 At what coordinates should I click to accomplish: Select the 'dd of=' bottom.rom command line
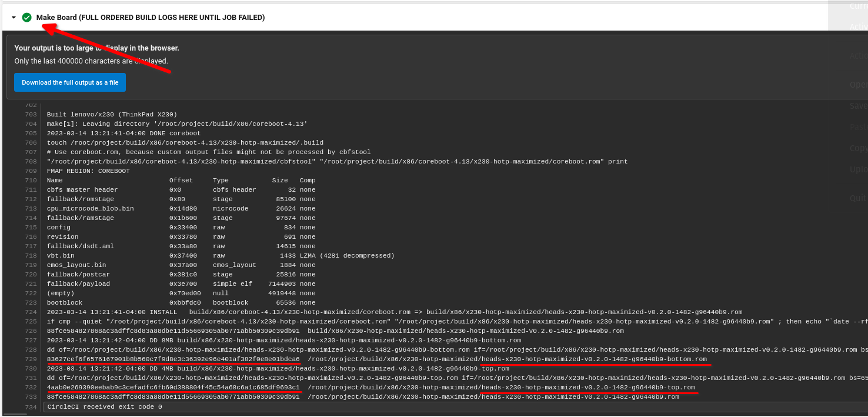(458, 350)
